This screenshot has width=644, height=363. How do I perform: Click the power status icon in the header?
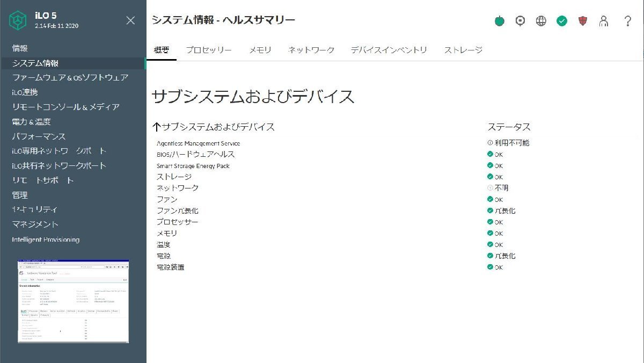coord(500,21)
